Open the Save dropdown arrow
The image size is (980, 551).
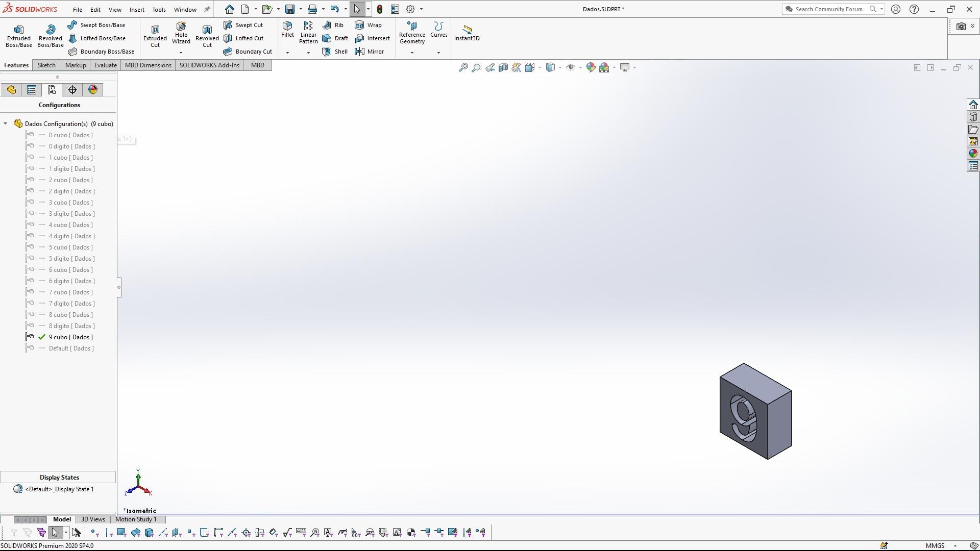(301, 9)
